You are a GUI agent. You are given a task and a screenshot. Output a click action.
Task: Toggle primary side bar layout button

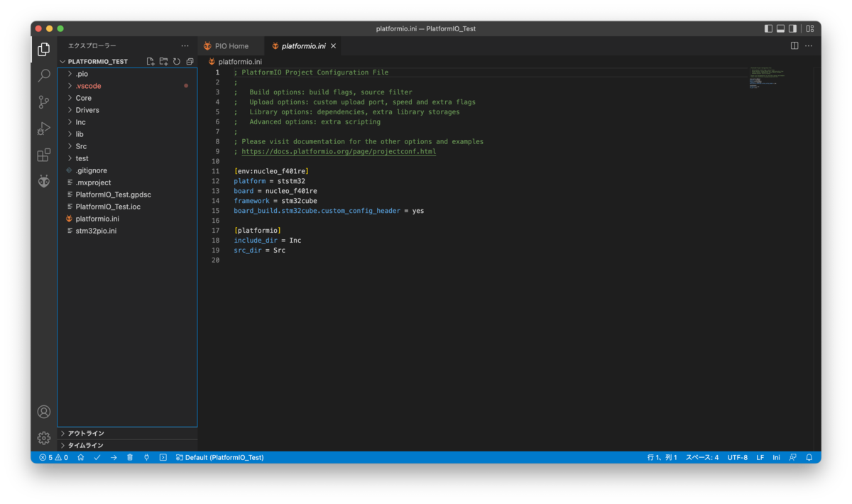click(x=768, y=28)
